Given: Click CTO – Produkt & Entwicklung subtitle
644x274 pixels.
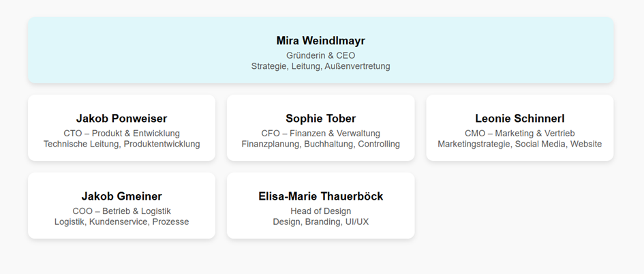Looking at the screenshot, I should coord(121,133).
